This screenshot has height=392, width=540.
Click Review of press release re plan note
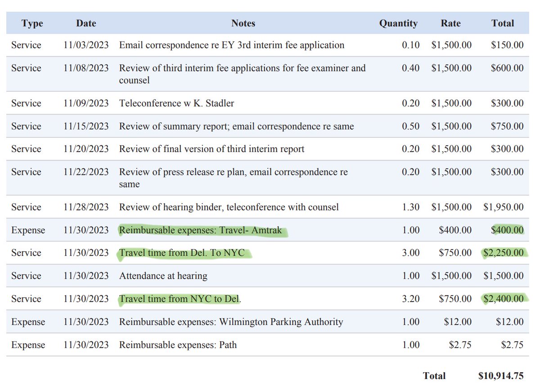(233, 178)
